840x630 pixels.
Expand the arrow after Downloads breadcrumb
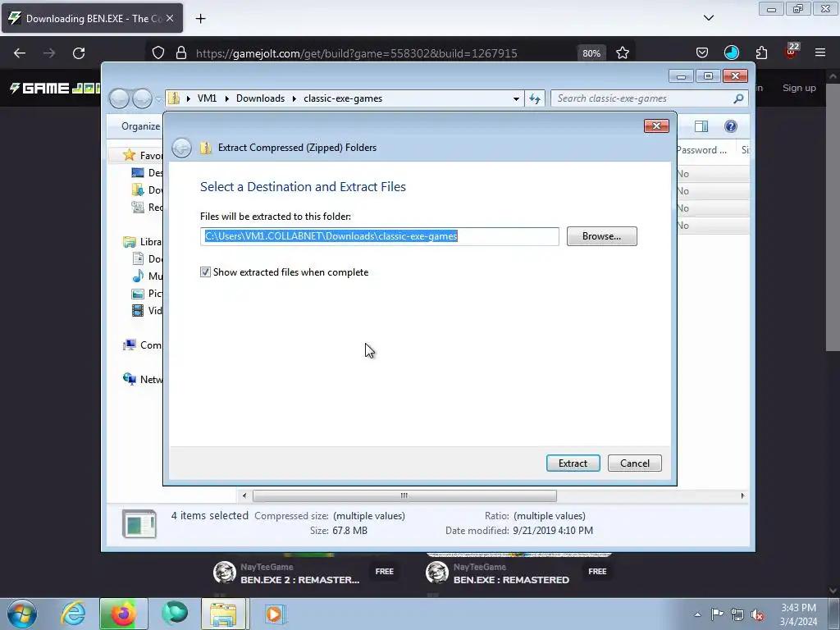click(294, 98)
